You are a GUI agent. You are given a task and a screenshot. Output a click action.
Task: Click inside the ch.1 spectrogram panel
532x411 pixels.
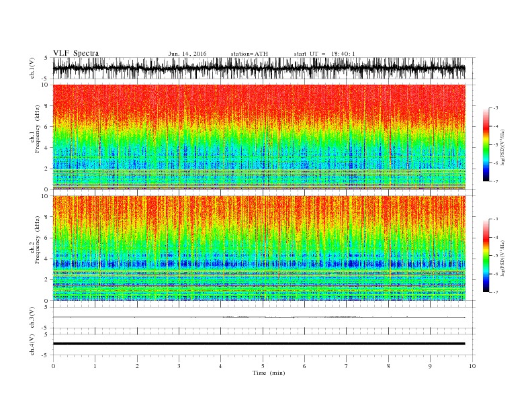click(259, 137)
